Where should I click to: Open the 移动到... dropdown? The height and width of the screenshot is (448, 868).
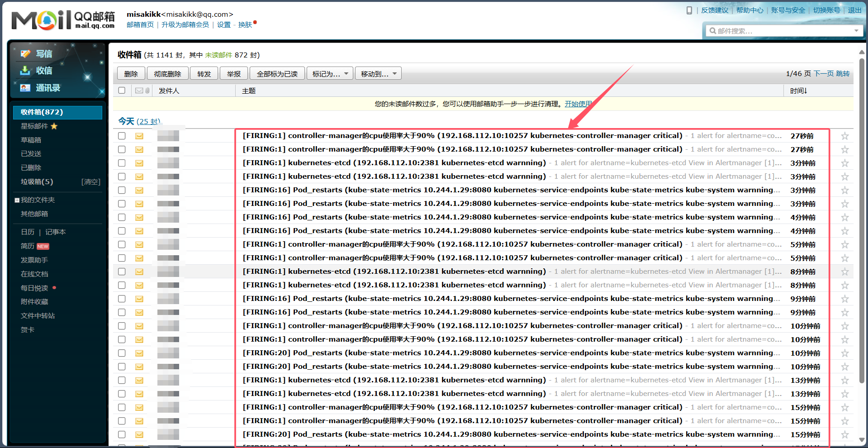click(379, 74)
